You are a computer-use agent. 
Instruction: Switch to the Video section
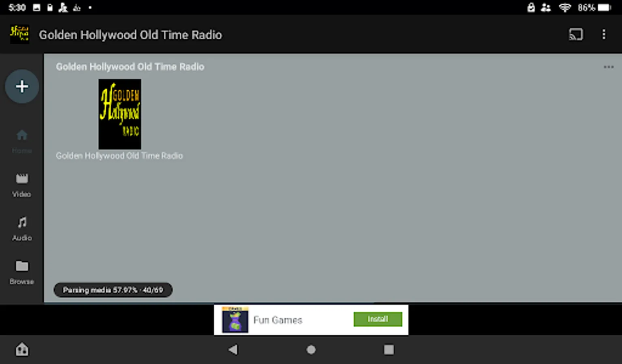[22, 185]
